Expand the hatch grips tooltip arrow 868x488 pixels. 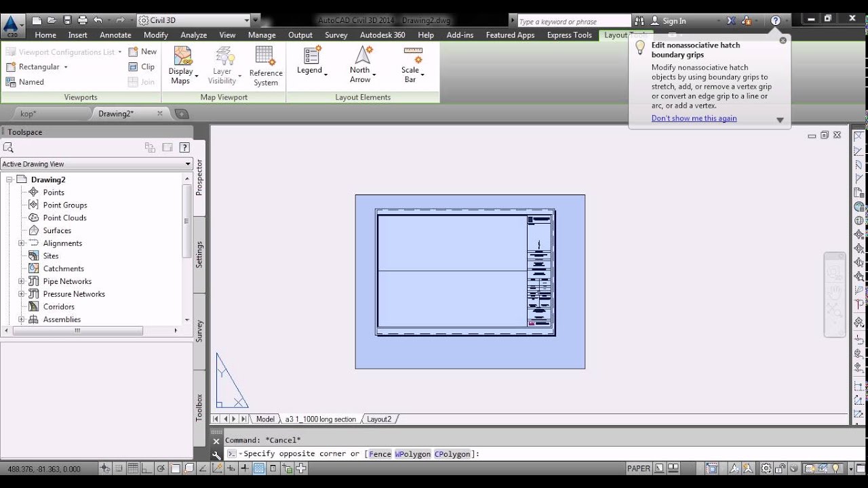point(780,120)
